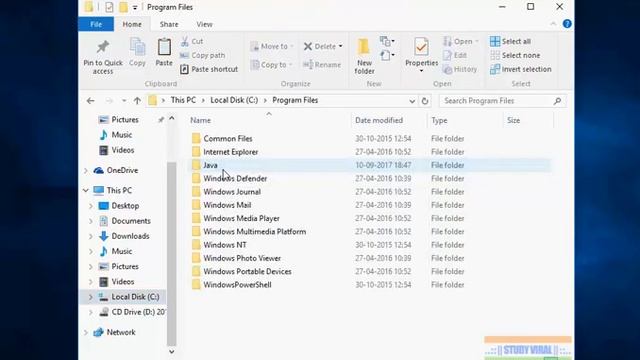
Task: Choose Copy path in the ribbon
Action: (203, 55)
